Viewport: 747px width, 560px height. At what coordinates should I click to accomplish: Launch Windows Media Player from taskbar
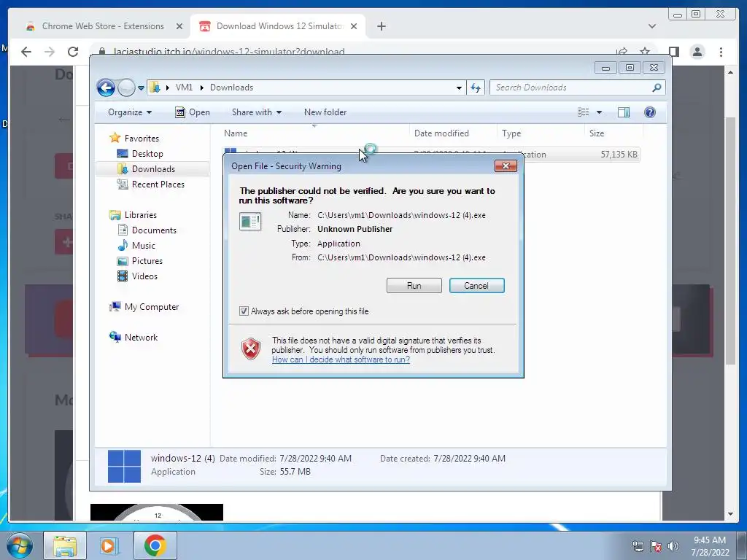[108, 545]
